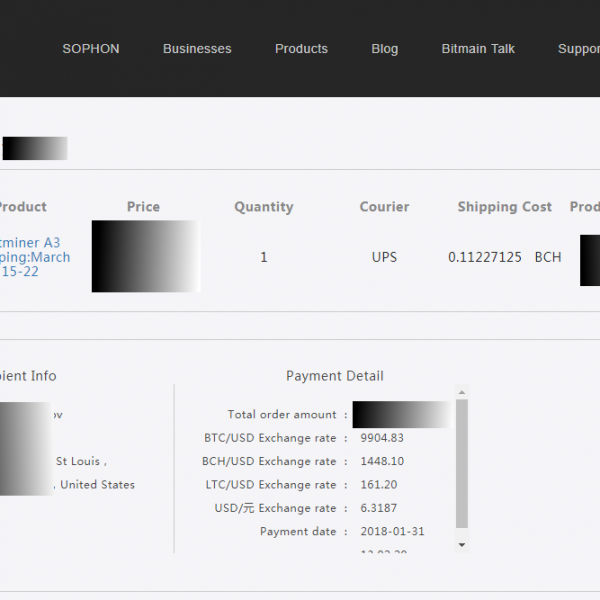Open the Products navigation menu
Image resolution: width=600 pixels, height=600 pixels.
(301, 48)
